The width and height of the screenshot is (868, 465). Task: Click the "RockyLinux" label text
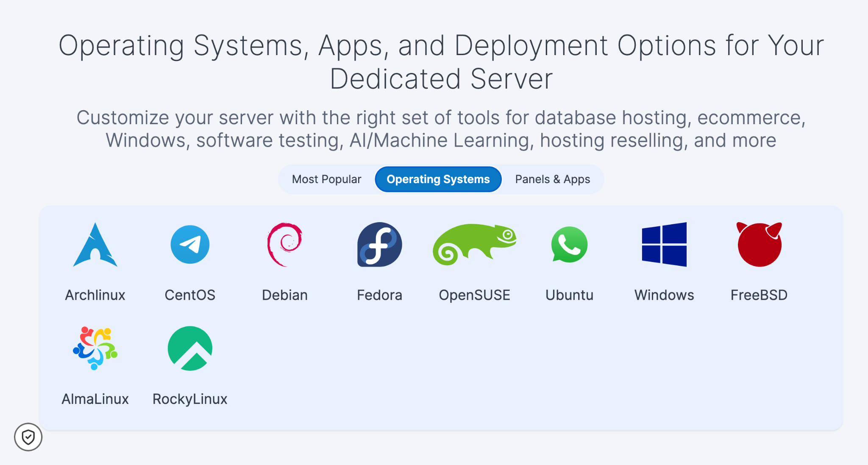coord(190,399)
